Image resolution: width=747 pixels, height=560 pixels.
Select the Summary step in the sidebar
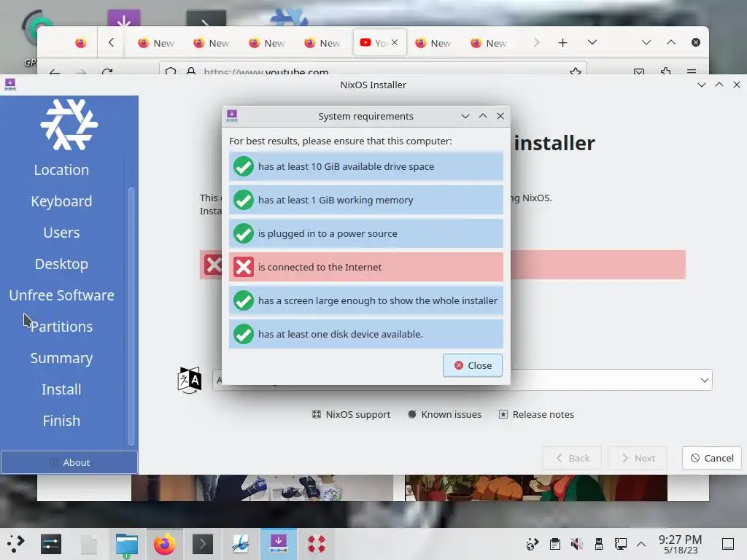click(x=61, y=359)
